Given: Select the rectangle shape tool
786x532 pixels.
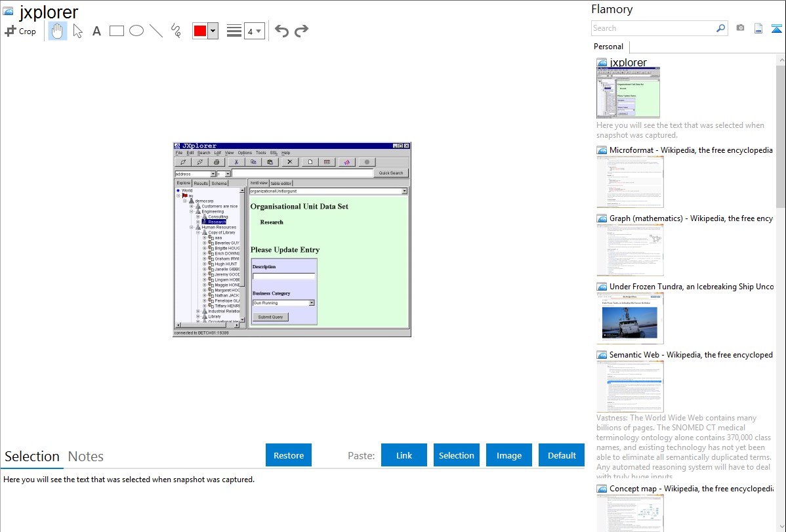Looking at the screenshot, I should [x=116, y=31].
